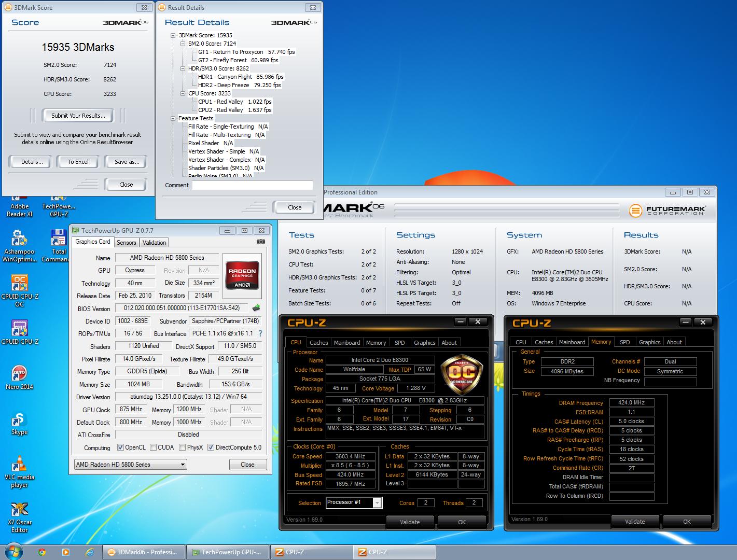Select GT1 - Return To Proxycon result row

click(246, 52)
